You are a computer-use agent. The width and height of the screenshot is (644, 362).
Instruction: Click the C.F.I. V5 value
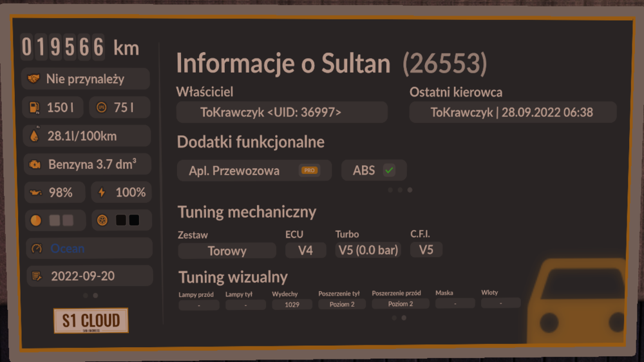(426, 249)
